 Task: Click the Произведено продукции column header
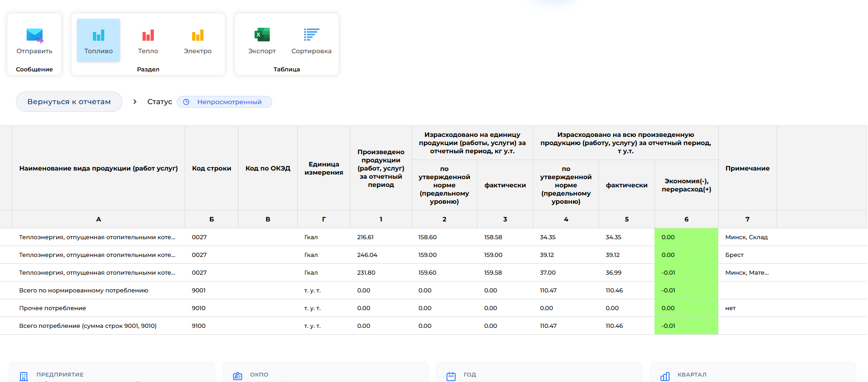tap(381, 168)
